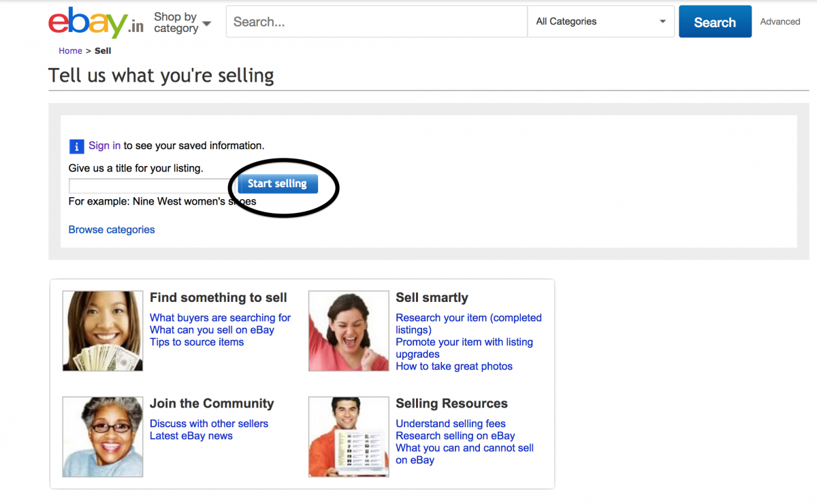The width and height of the screenshot is (817, 504).
Task: Expand the All Categories dropdown
Action: 600,22
